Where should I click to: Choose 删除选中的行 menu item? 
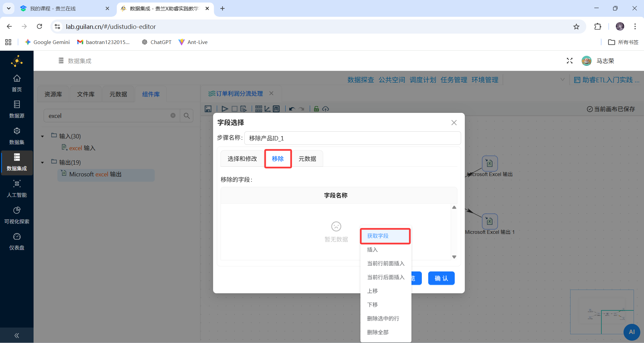pos(386,318)
